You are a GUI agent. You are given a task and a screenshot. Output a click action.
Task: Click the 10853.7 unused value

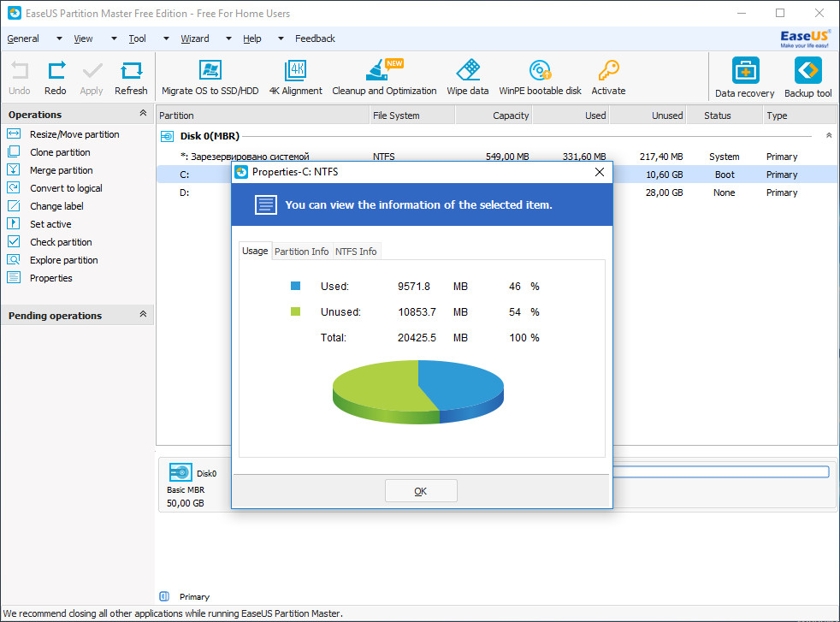[x=417, y=311]
